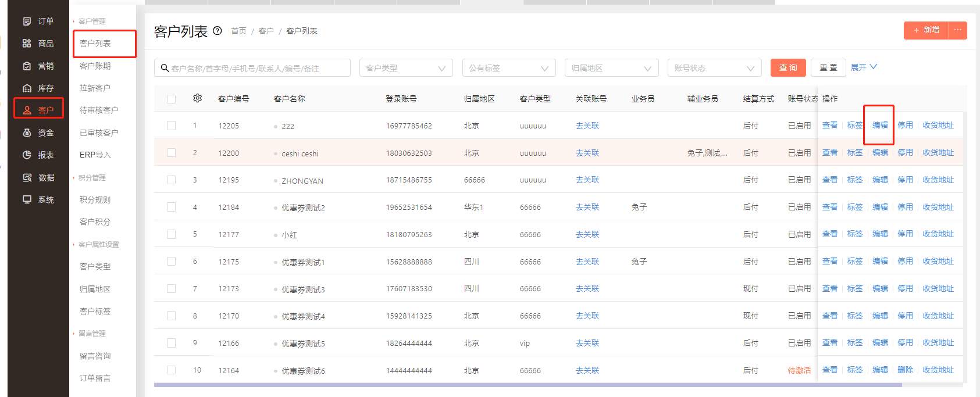Check the box for customer 12184
Screen dimensions: 980x397
[171, 207]
